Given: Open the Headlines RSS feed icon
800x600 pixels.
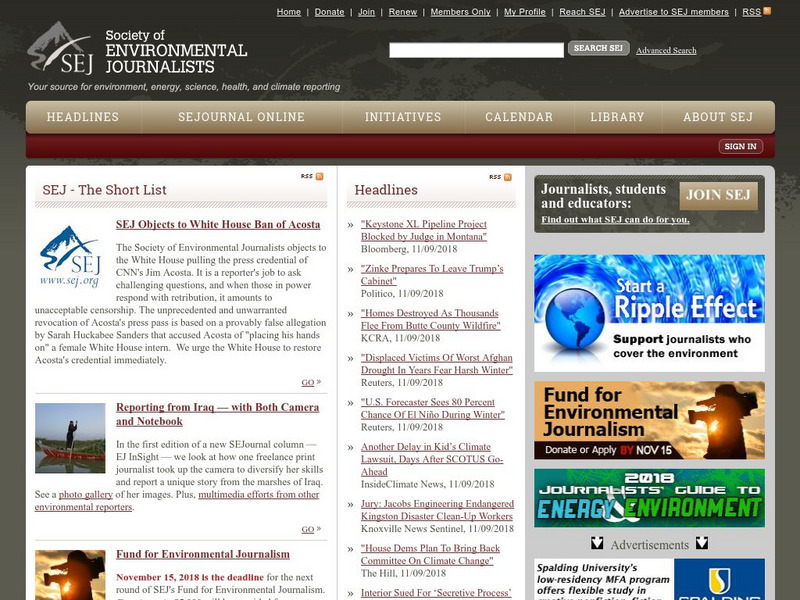Looking at the screenshot, I should click(508, 177).
